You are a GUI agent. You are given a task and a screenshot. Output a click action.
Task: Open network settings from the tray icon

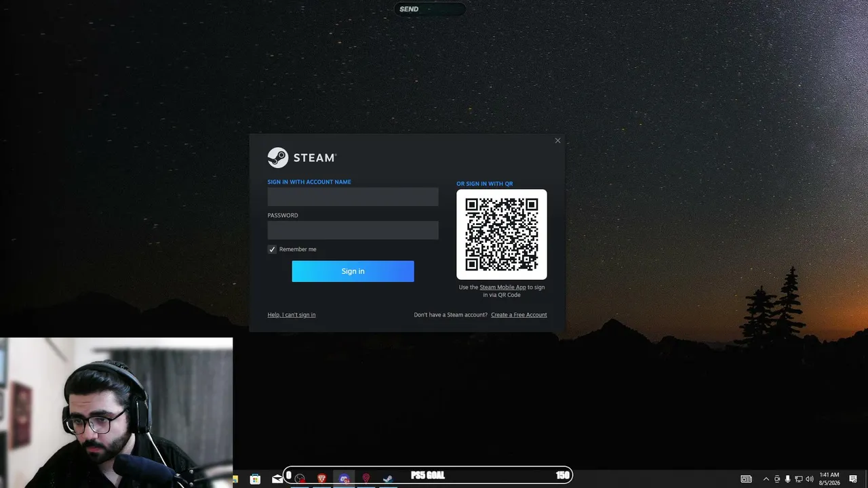point(798,479)
